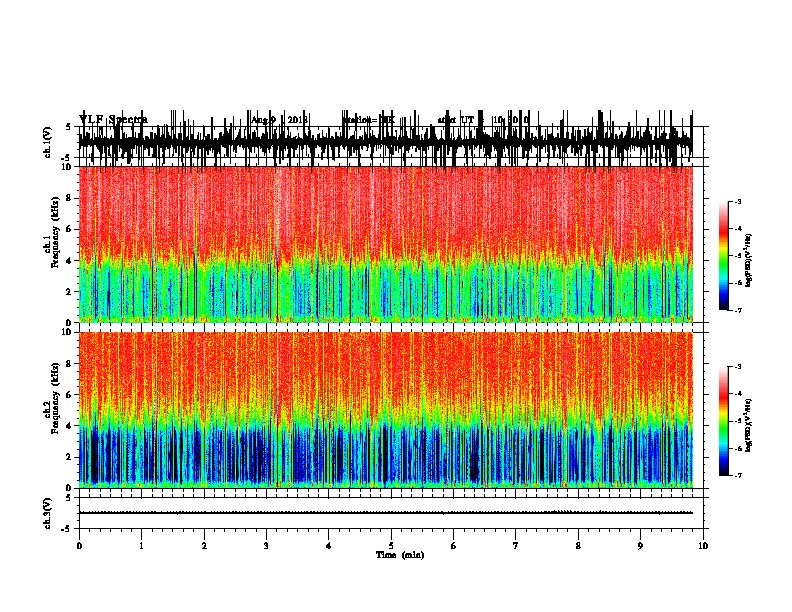Screen dimensions: 792x612
Task: Click the ch.2 spectrogram color bar
Action: (x=723, y=421)
